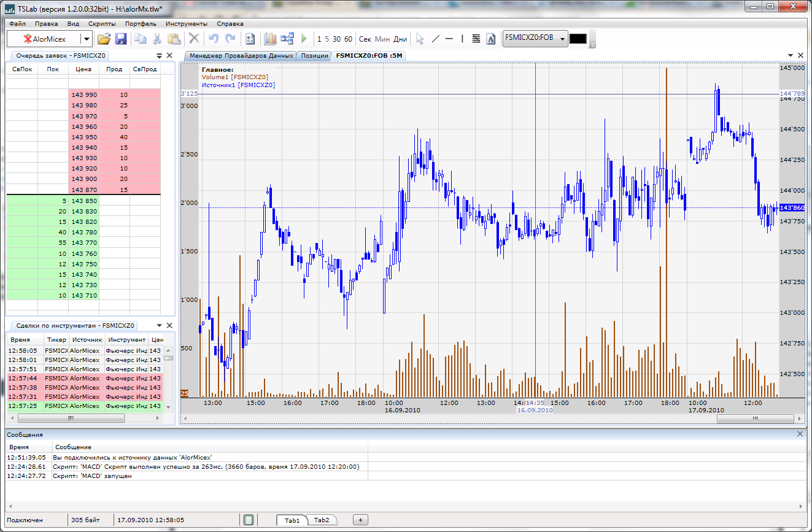Toggle the status bar panel icon
The height and width of the screenshot is (532, 812).
point(249,520)
